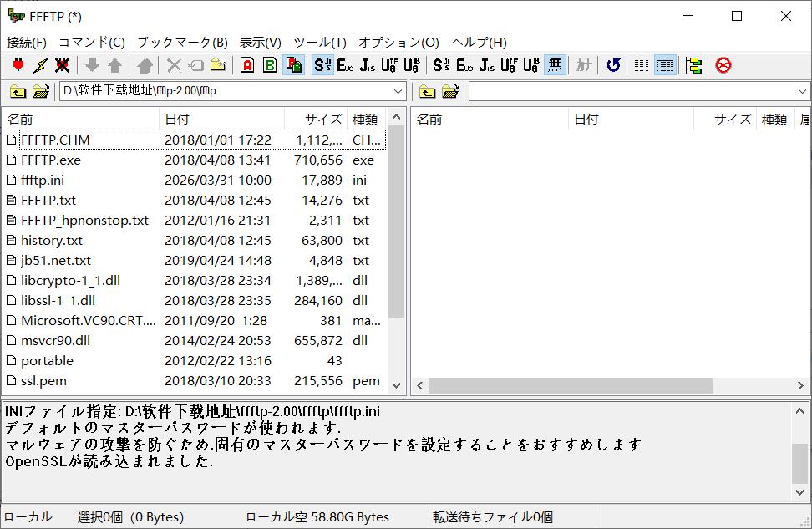Click the blue Refresh arrow icon
Viewport: 812px width, 529px height.
click(613, 65)
